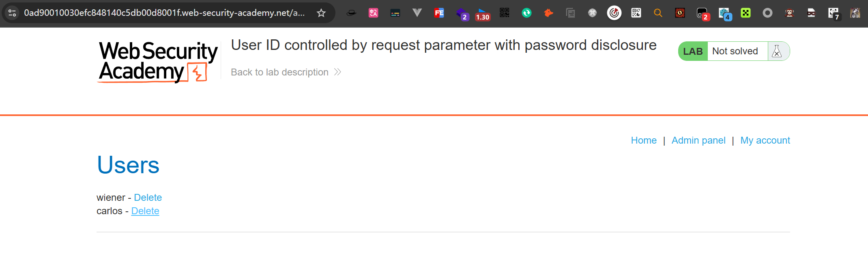Viewport: 868px width, 273px height.
Task: Open the site information icon in address bar
Action: click(x=12, y=13)
